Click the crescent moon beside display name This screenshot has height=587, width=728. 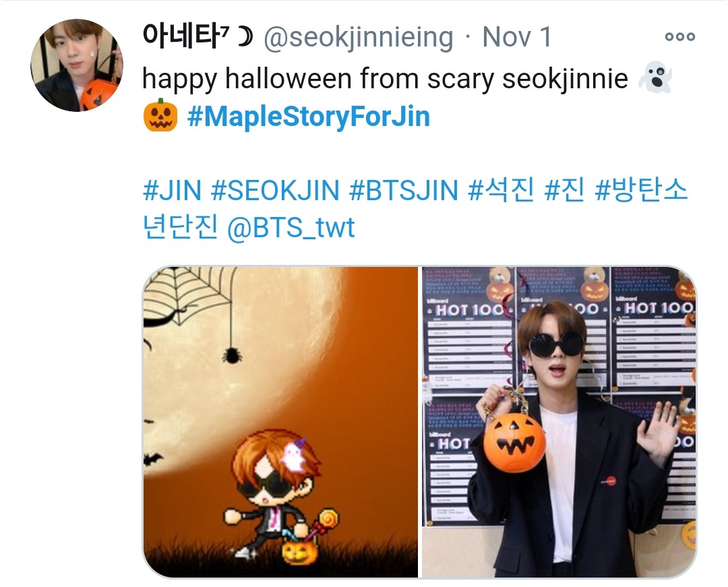tap(245, 36)
